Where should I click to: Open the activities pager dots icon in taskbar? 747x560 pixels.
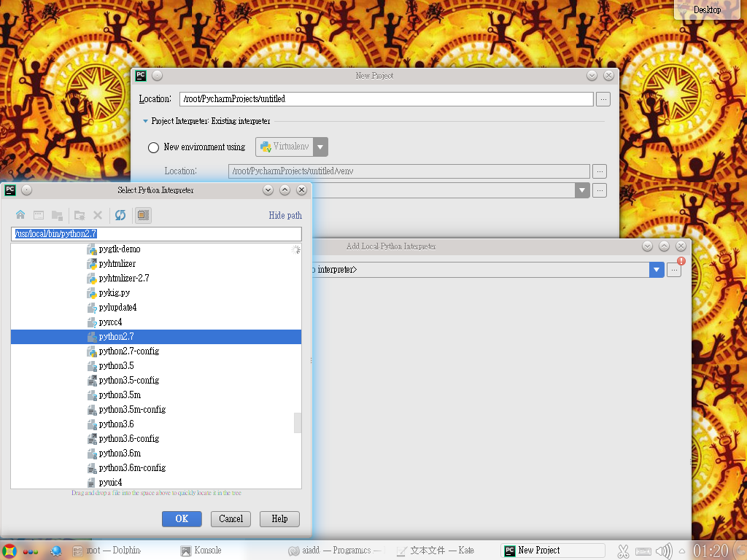pos(31,551)
